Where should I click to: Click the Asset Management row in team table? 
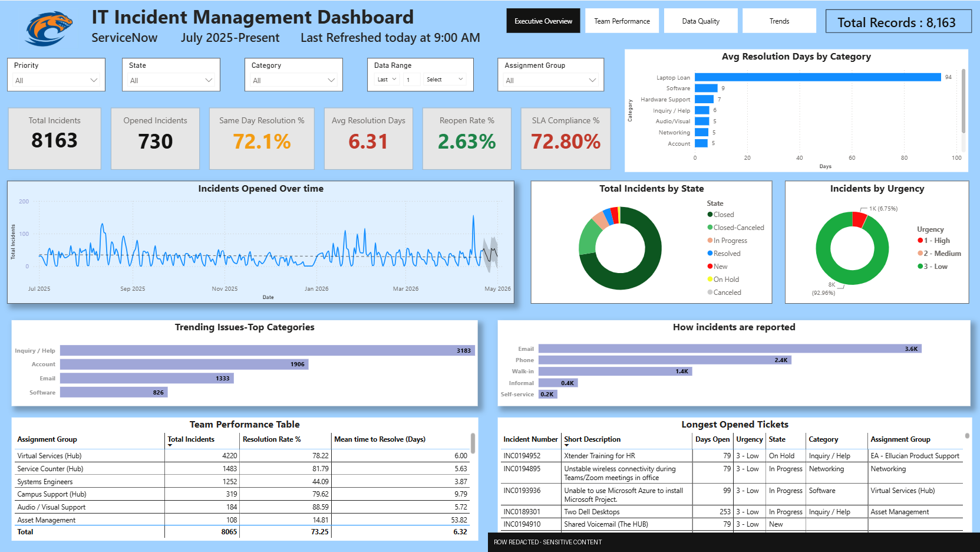tap(242, 520)
